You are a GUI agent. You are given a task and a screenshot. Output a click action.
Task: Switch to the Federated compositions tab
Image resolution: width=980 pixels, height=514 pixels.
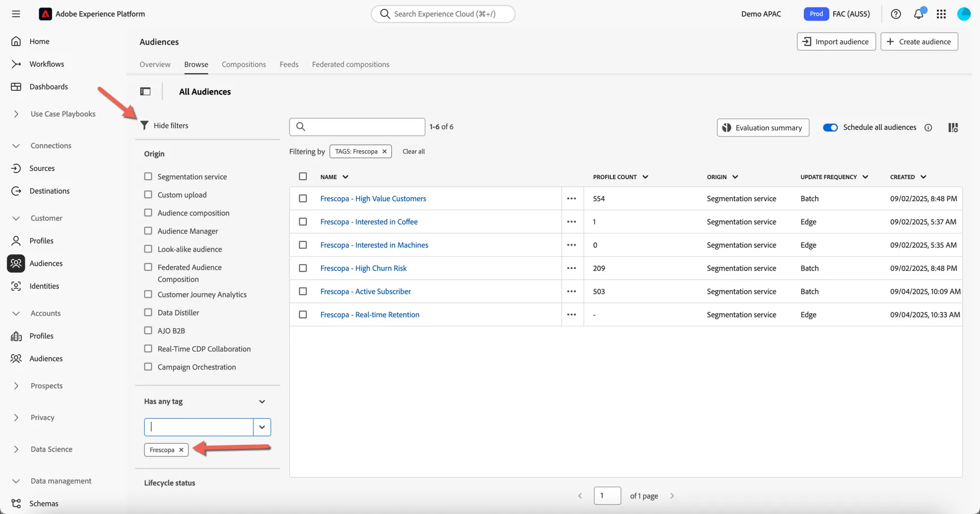pyautogui.click(x=350, y=64)
